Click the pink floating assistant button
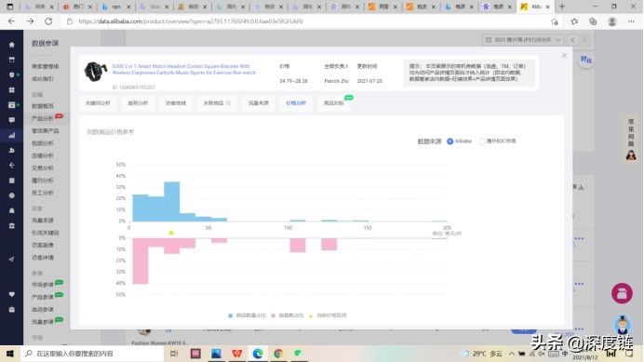The width and height of the screenshot is (644, 362). tap(622, 293)
